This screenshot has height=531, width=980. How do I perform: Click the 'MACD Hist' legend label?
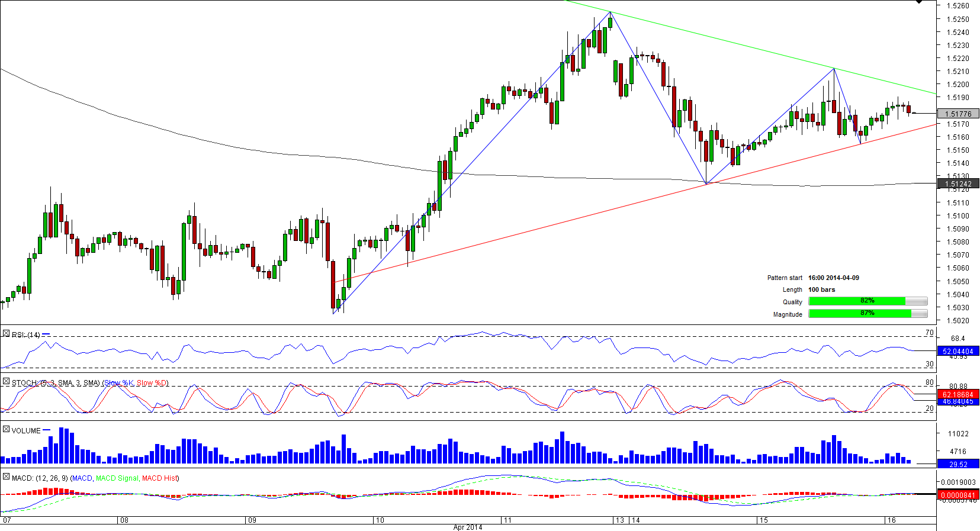(159, 478)
